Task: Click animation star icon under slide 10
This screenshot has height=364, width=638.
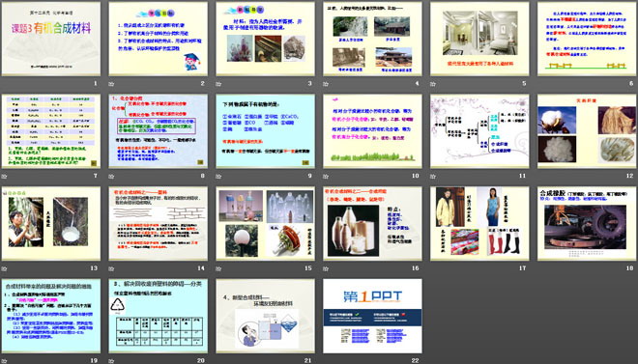Action: (326, 177)
